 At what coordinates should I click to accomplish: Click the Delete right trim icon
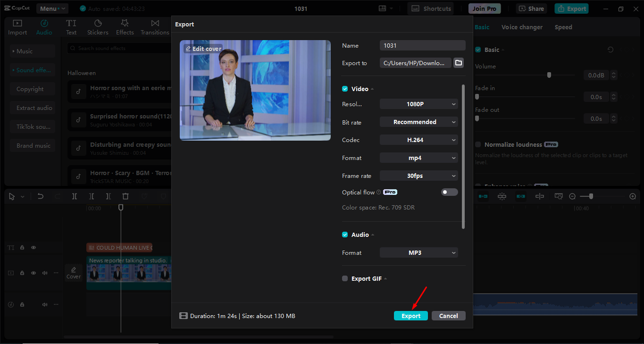click(109, 196)
